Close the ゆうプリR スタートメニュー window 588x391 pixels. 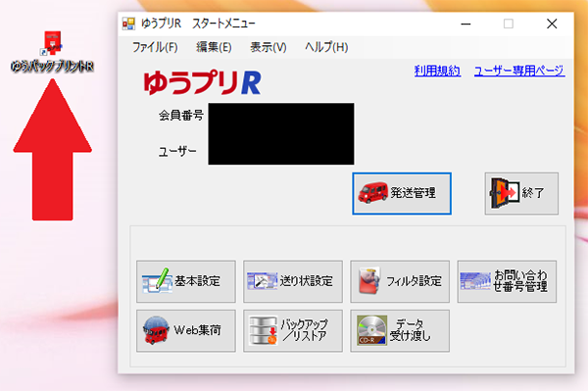(552, 24)
